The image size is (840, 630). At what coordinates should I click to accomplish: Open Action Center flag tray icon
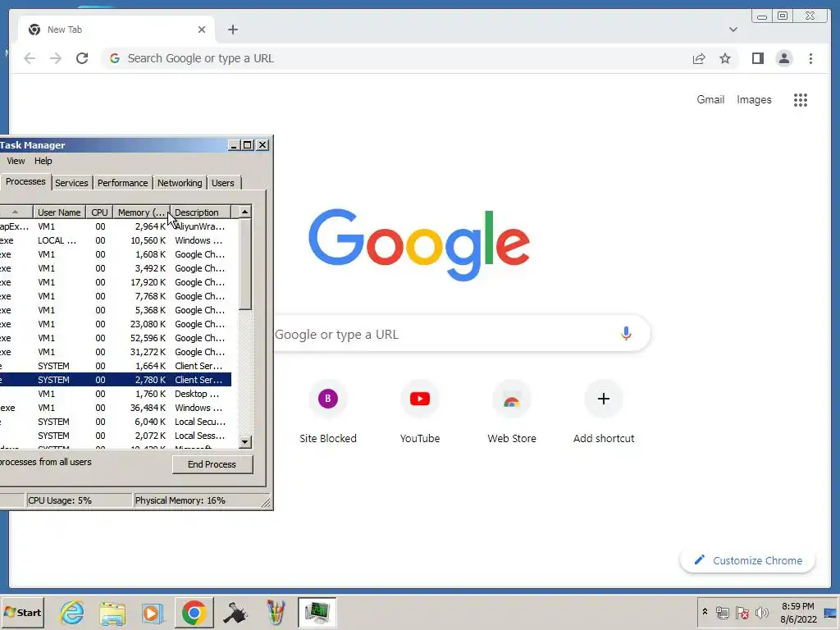click(x=742, y=612)
